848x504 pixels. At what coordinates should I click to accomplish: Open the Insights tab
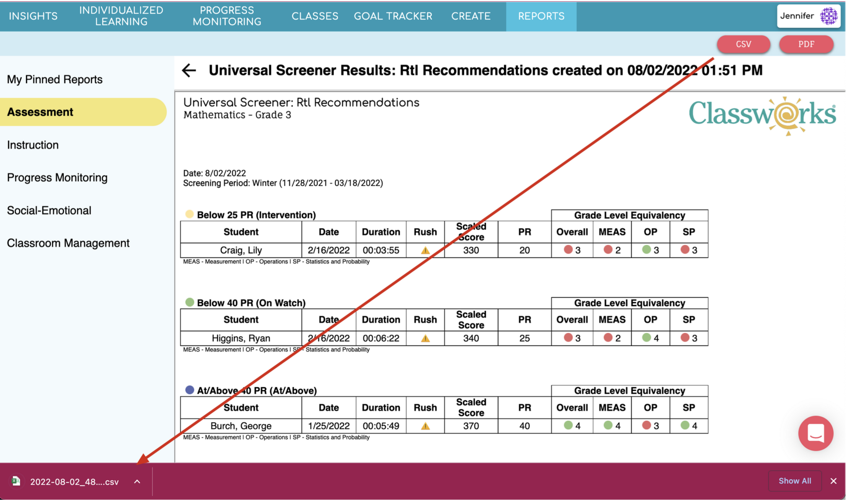(33, 16)
